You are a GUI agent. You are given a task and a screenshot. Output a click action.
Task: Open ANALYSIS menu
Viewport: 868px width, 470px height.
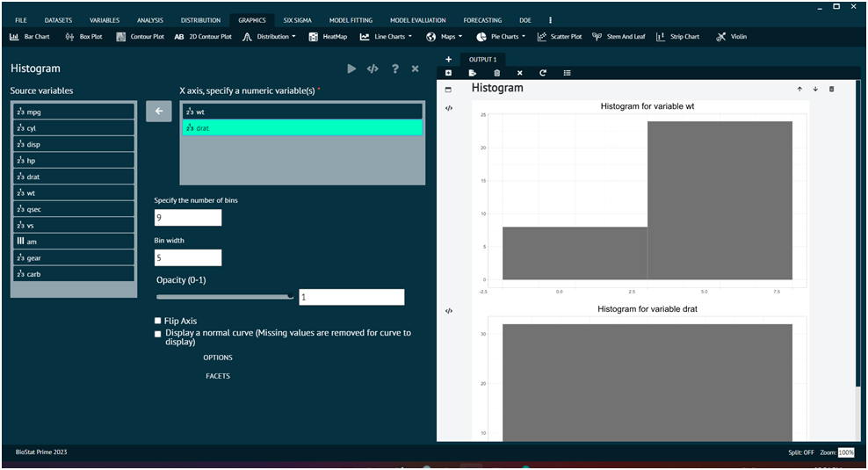click(150, 20)
